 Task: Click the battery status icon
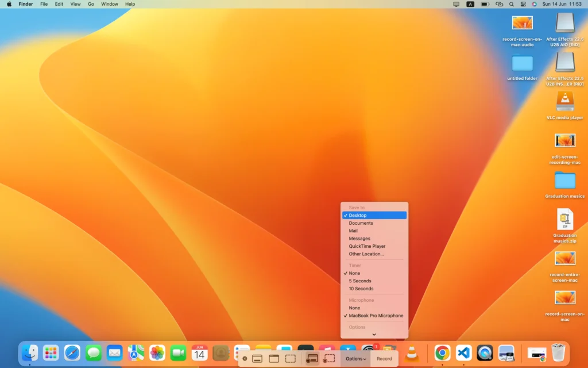pyautogui.click(x=485, y=4)
